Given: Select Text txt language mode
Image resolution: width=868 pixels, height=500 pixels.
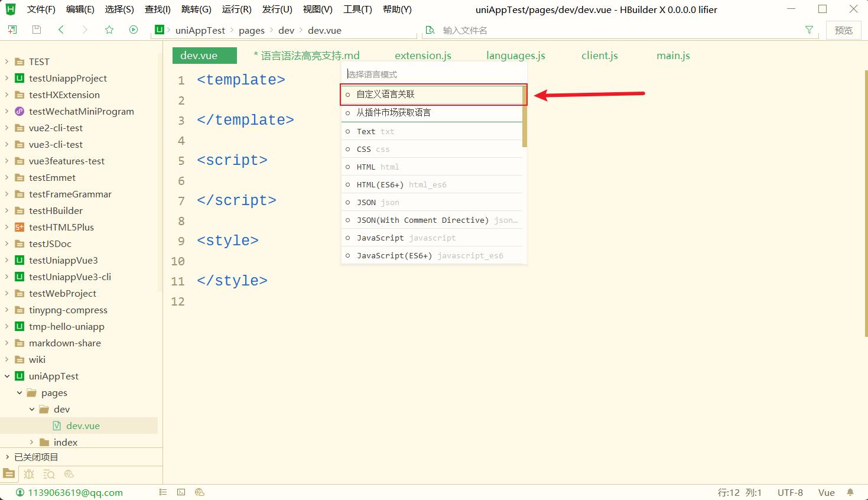Looking at the screenshot, I should click(x=432, y=131).
